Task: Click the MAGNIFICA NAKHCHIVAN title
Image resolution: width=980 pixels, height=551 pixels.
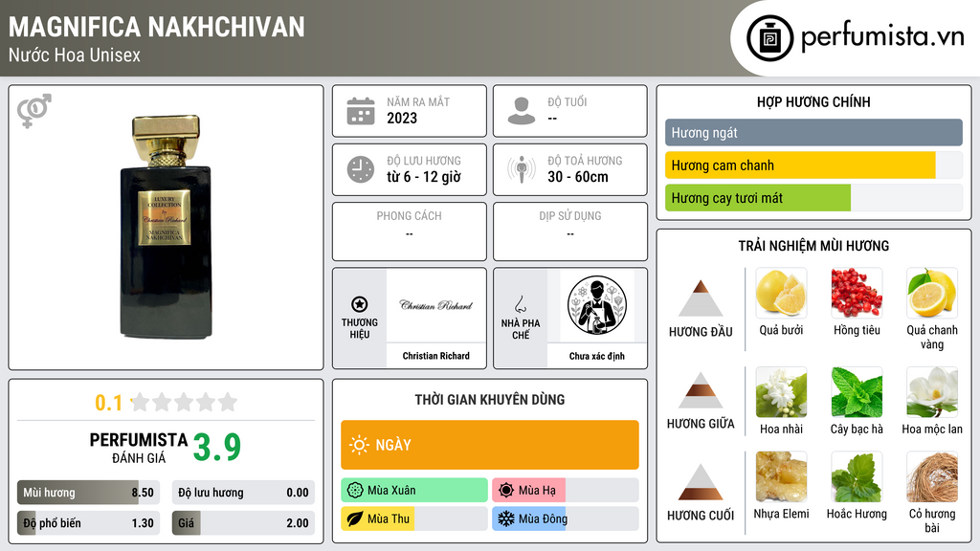Action: click(157, 27)
